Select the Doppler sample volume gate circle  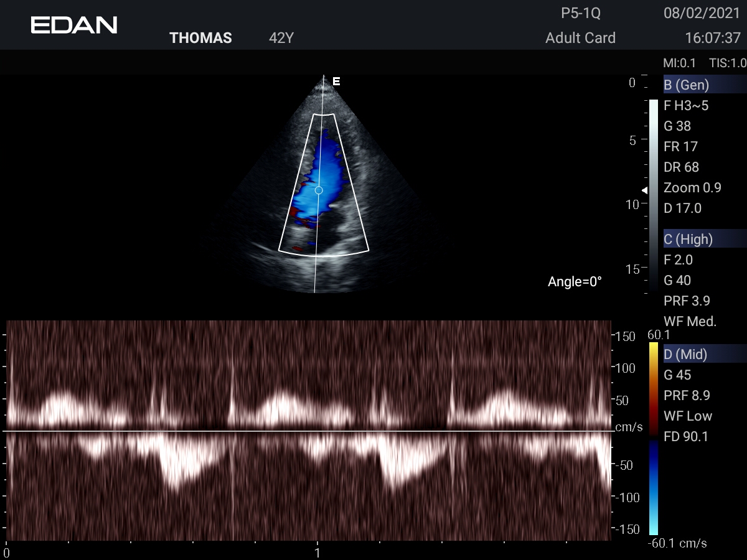pyautogui.click(x=319, y=190)
